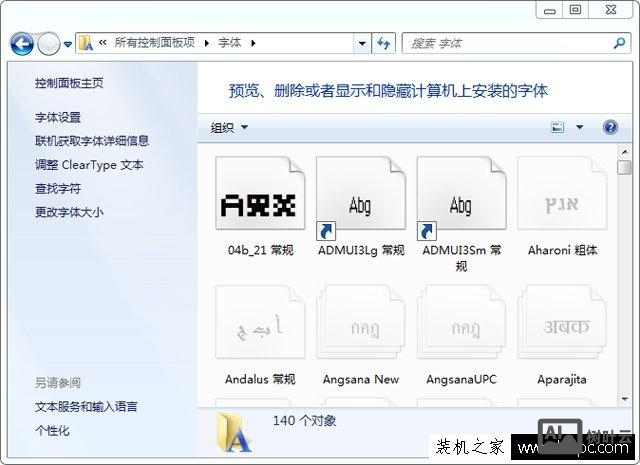This screenshot has width=640, height=465.
Task: Click the Aparajita label
Action: click(562, 380)
